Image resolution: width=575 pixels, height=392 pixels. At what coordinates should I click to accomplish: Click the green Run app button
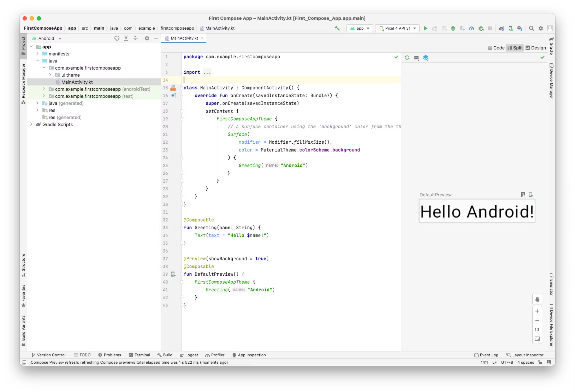click(x=426, y=28)
